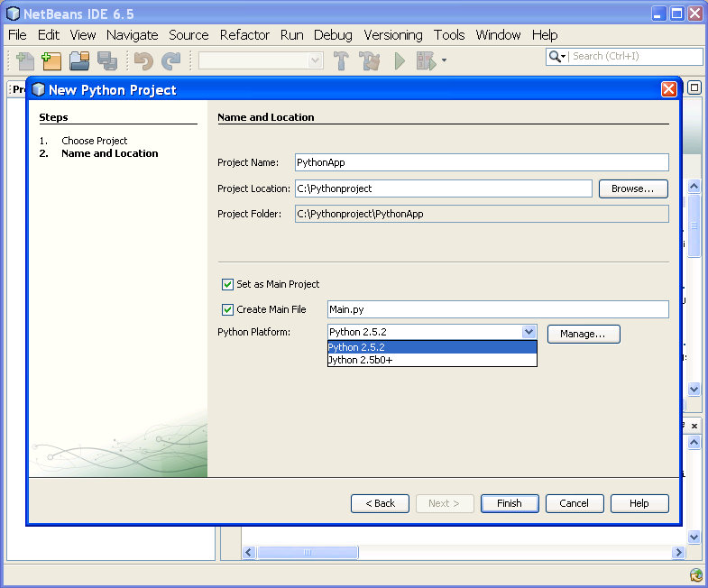Open the File menu
708x588 pixels.
(x=18, y=35)
